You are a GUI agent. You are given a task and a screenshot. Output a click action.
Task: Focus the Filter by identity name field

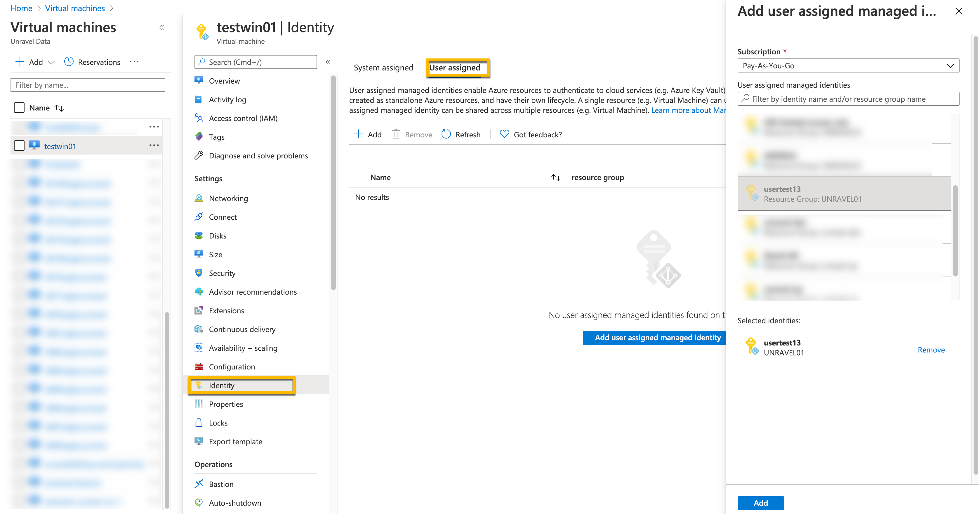pos(848,99)
